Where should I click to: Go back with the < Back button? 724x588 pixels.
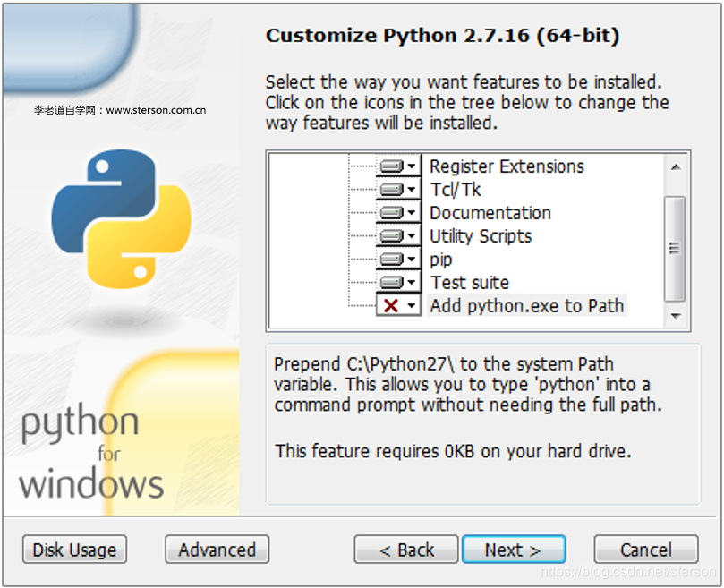tap(406, 550)
